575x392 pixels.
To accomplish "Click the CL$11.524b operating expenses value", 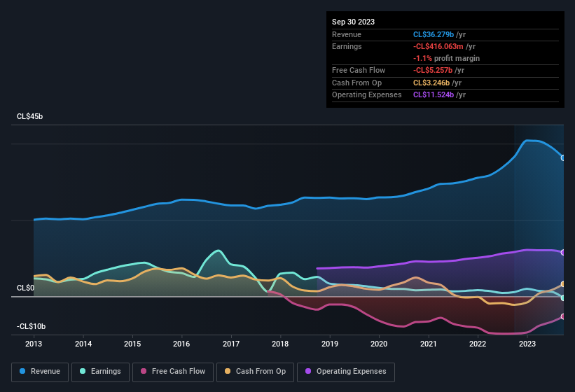I will click(x=434, y=95).
